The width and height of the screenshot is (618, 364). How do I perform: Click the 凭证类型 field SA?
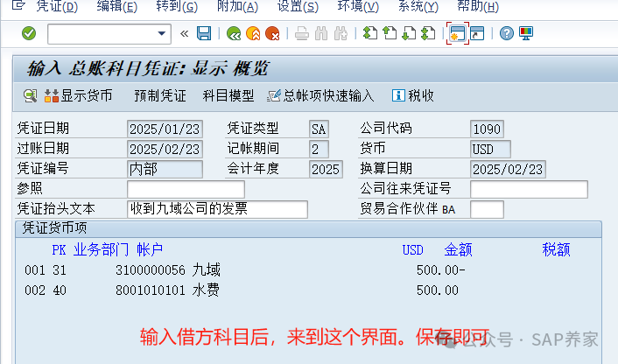(x=319, y=129)
